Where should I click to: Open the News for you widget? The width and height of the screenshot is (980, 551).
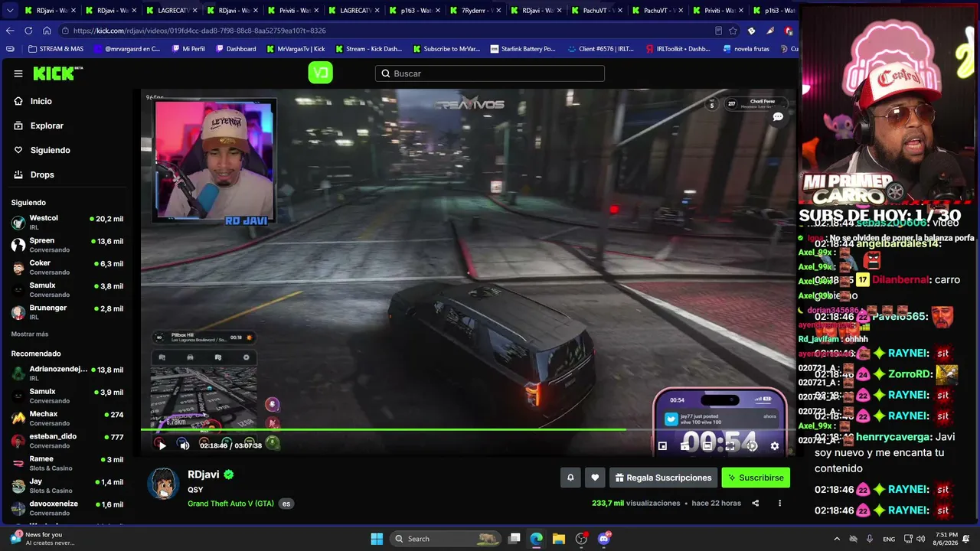[x=43, y=539]
